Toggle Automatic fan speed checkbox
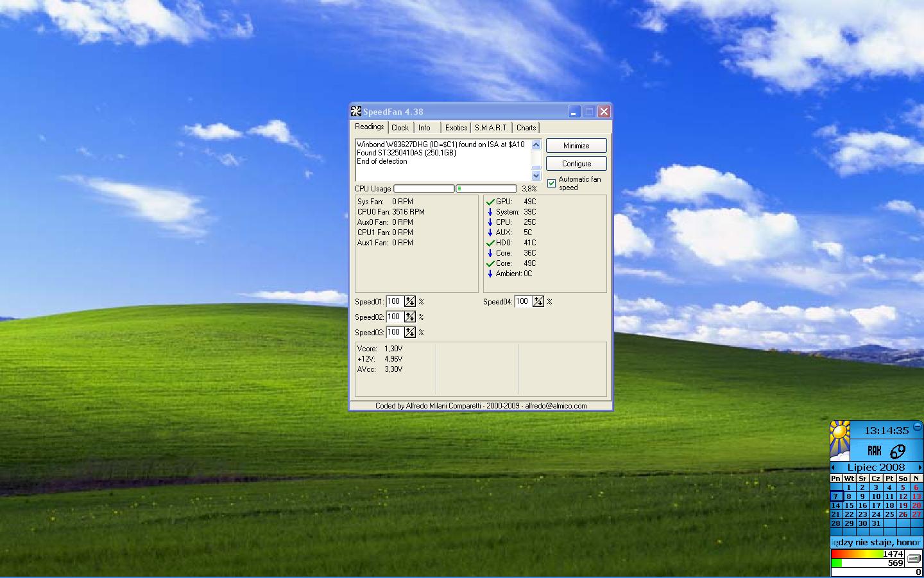 point(551,183)
